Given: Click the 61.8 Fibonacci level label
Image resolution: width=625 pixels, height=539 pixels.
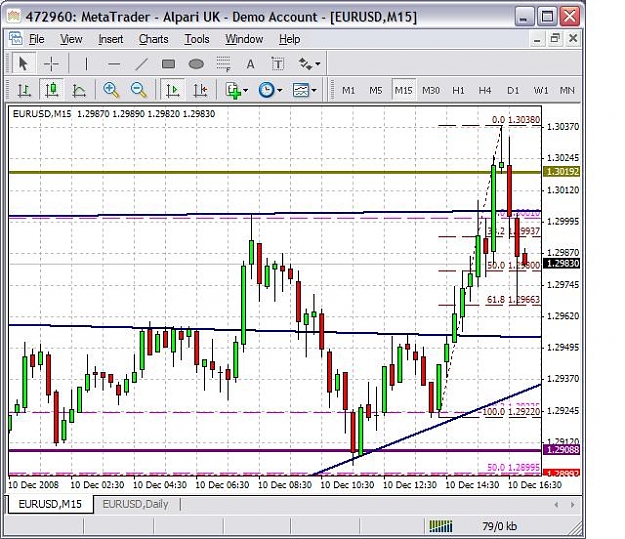Looking at the screenshot, I should [x=513, y=299].
